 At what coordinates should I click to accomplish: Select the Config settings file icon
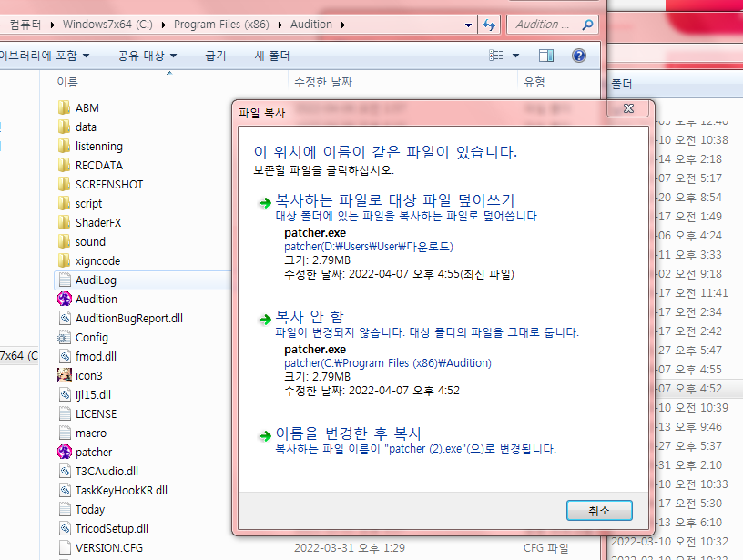tap(64, 337)
